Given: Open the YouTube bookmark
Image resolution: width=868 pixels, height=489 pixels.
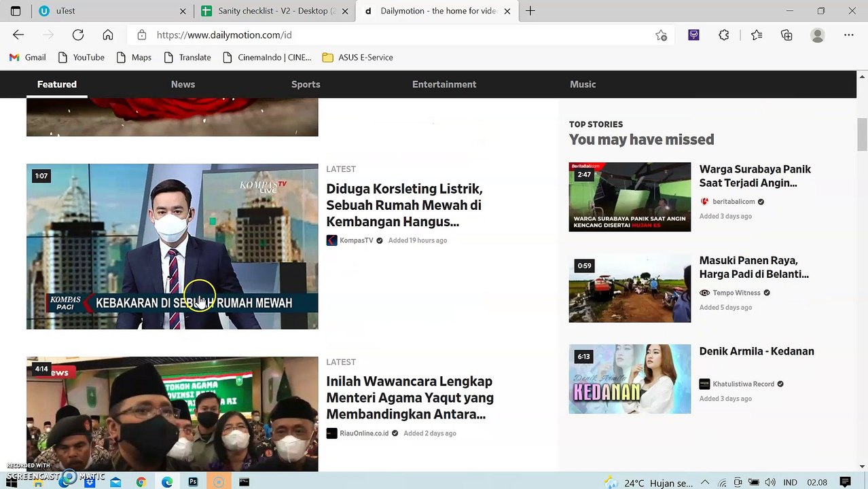Looking at the screenshot, I should (x=82, y=57).
